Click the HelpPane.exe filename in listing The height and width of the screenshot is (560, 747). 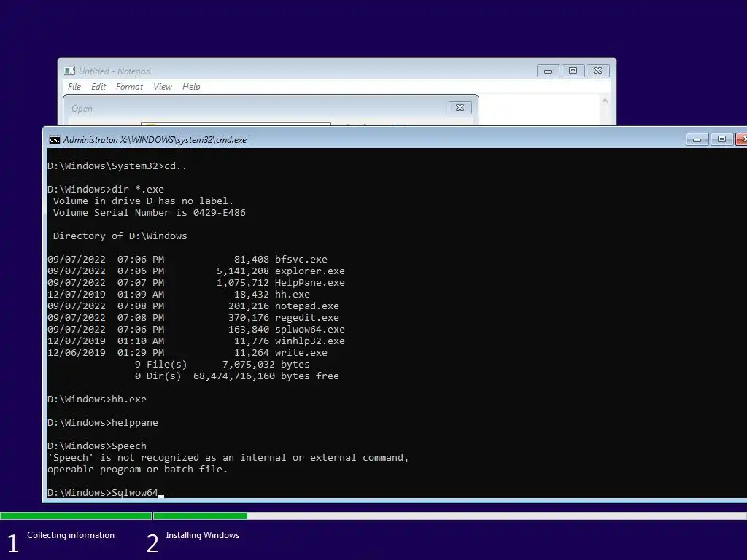click(x=309, y=283)
